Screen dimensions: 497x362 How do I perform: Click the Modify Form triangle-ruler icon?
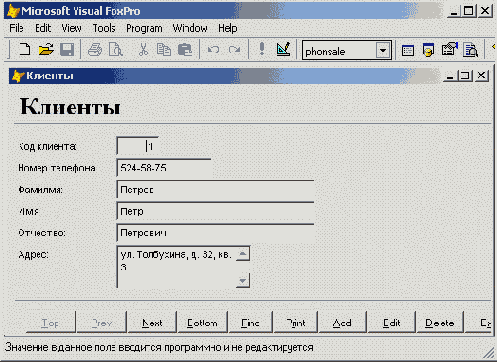[283, 49]
